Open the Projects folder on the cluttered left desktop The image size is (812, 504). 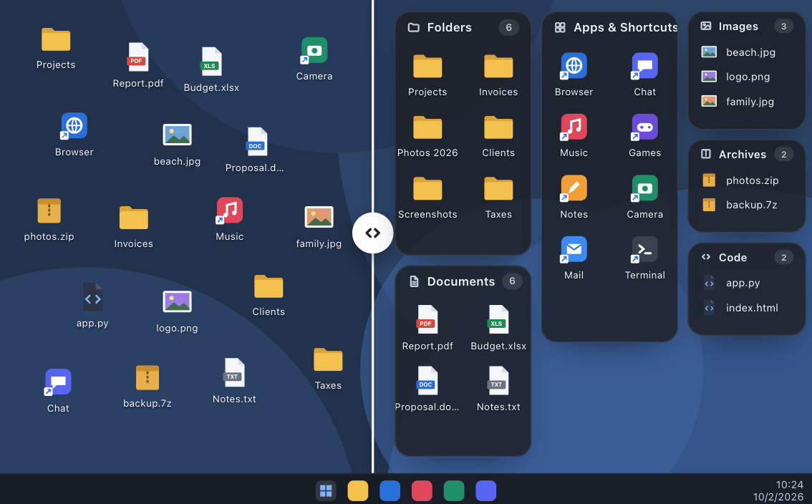pyautogui.click(x=55, y=48)
